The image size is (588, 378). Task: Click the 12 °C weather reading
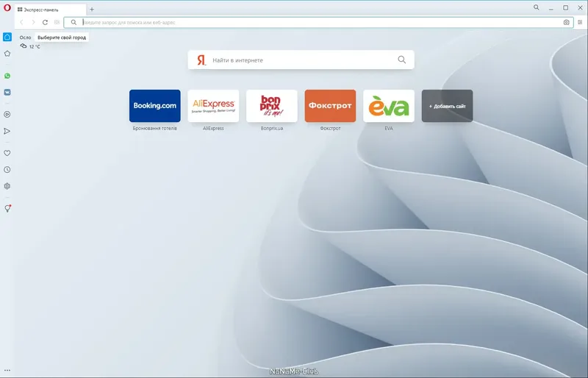pyautogui.click(x=35, y=47)
